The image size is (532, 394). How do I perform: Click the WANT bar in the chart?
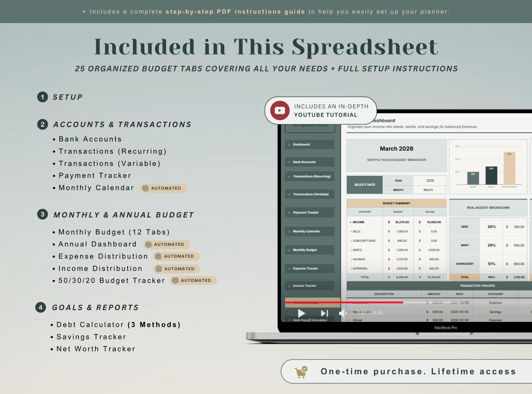(x=491, y=176)
